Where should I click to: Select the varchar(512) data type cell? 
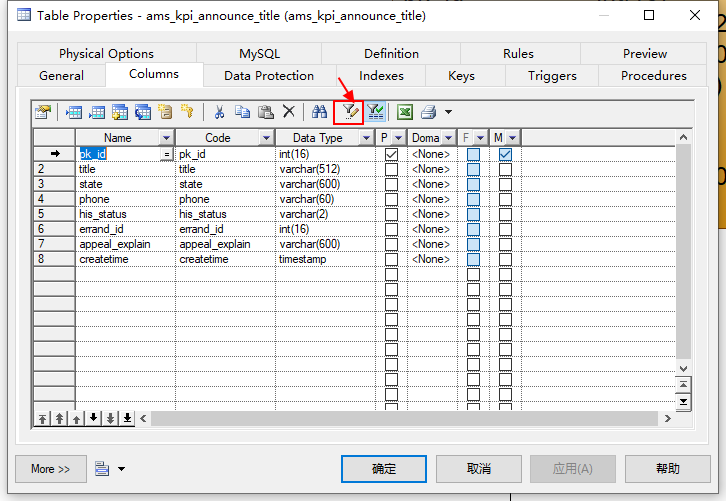(325, 169)
